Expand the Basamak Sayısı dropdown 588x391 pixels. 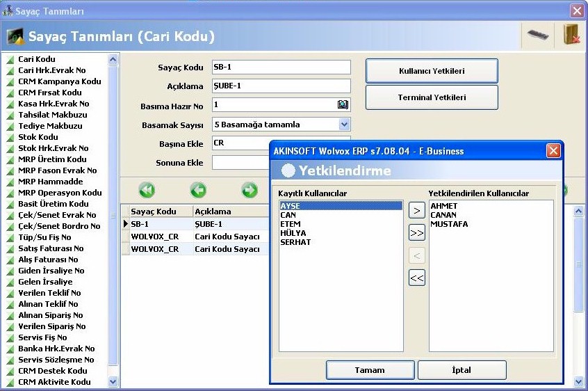pyautogui.click(x=344, y=125)
